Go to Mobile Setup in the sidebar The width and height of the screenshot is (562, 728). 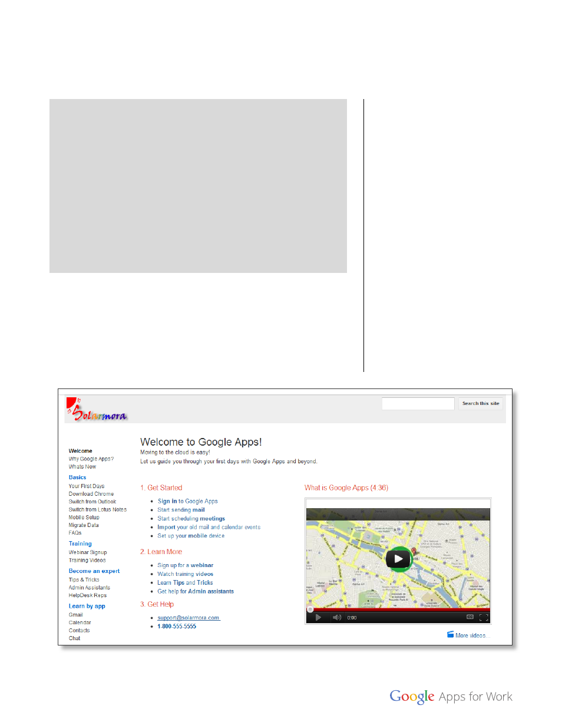tap(84, 517)
